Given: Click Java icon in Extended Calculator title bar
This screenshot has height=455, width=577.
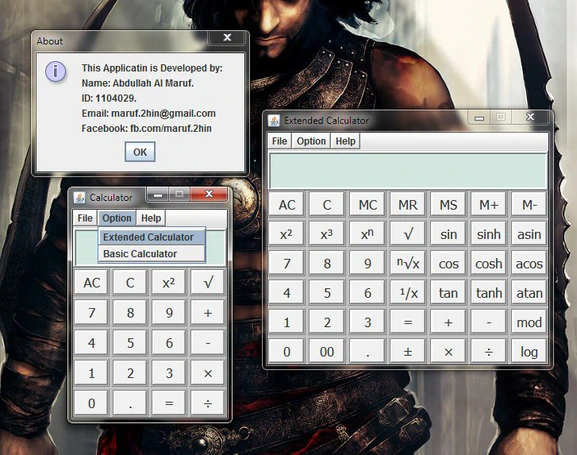Looking at the screenshot, I should (274, 120).
